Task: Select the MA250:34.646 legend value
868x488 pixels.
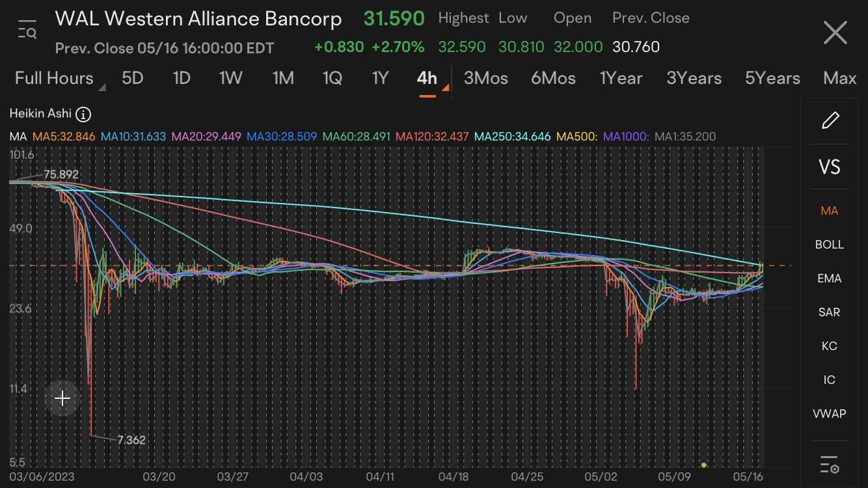Action: 513,137
